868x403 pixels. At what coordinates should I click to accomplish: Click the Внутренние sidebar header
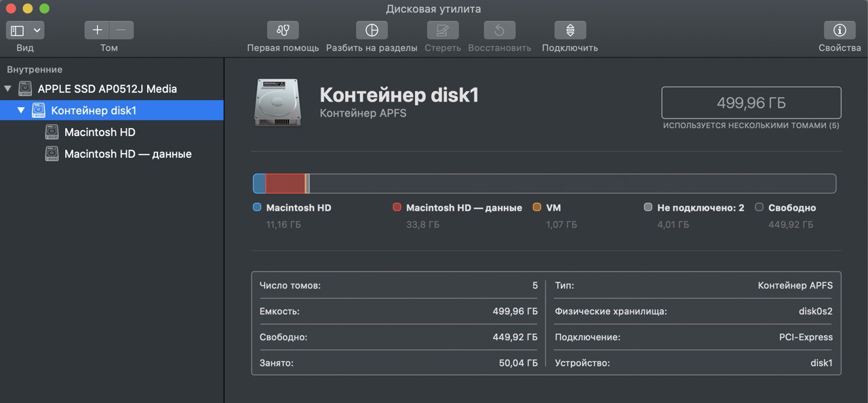(x=35, y=70)
